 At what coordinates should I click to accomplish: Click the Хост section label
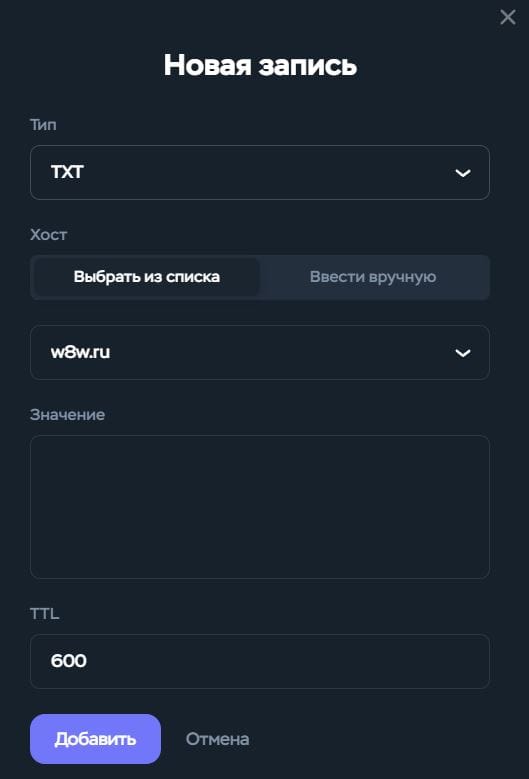coord(49,234)
